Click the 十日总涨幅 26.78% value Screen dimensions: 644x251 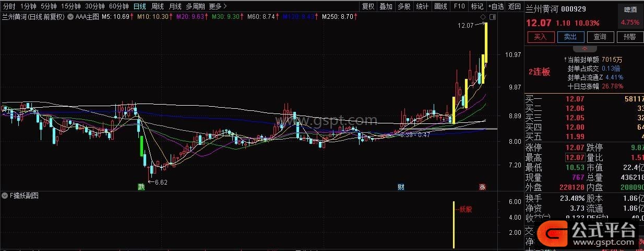pyautogui.click(x=612, y=86)
